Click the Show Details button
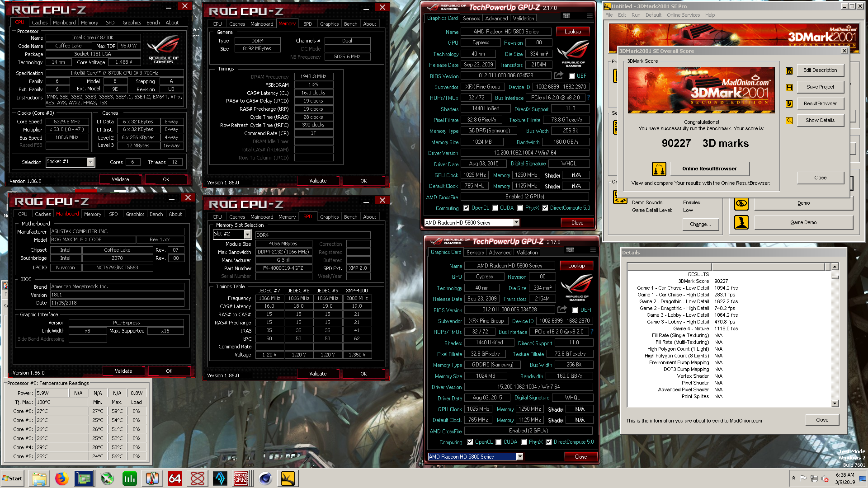Screen dimensions: 868x488 point(820,120)
